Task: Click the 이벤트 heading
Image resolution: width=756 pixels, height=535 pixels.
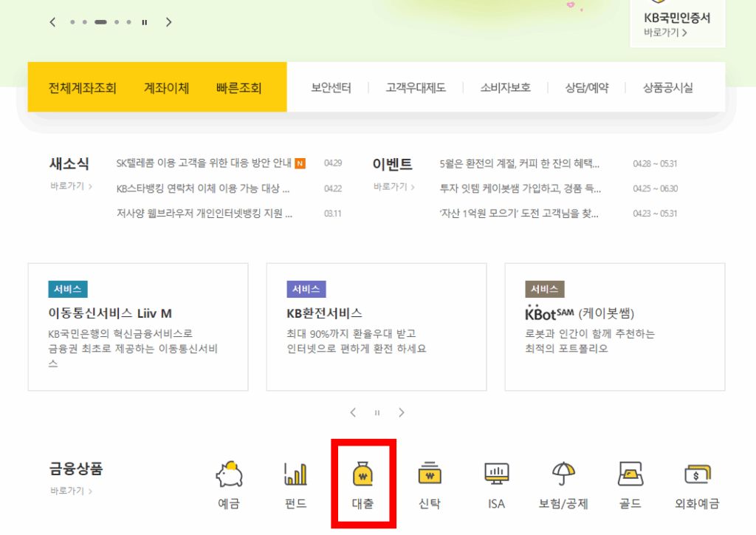Action: (393, 164)
